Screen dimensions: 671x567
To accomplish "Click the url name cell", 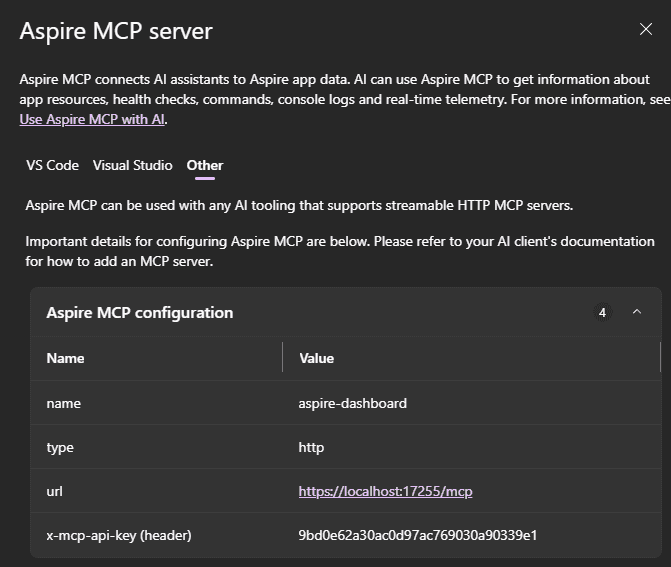I will pos(55,492).
